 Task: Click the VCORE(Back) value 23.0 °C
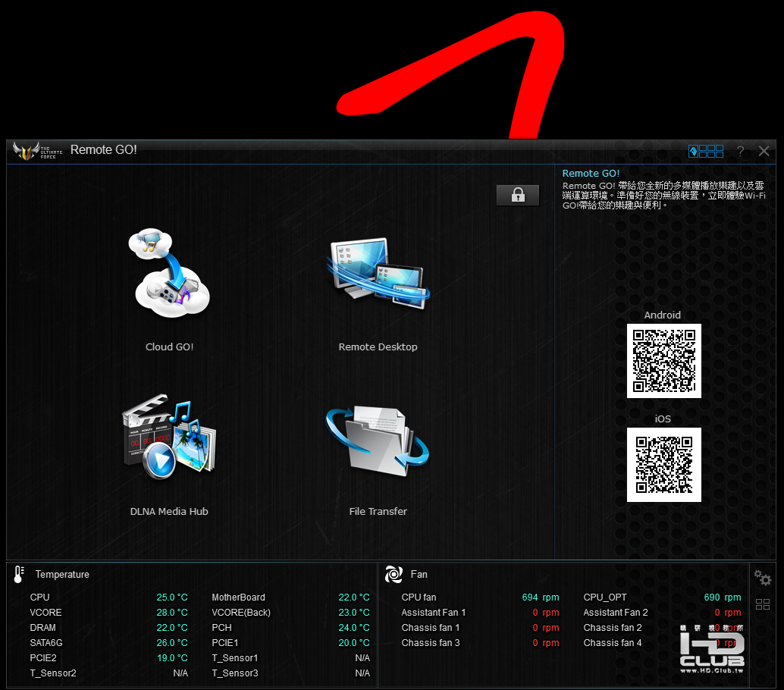[x=354, y=613]
